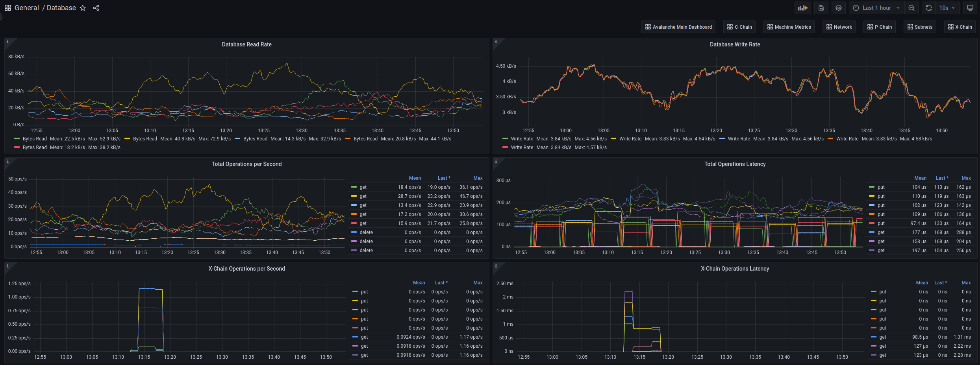Toggle orange Bytes Read series, mean 20.8 kB/s
Image resolution: width=980 pixels, height=365 pixels.
pyautogui.click(x=365, y=139)
